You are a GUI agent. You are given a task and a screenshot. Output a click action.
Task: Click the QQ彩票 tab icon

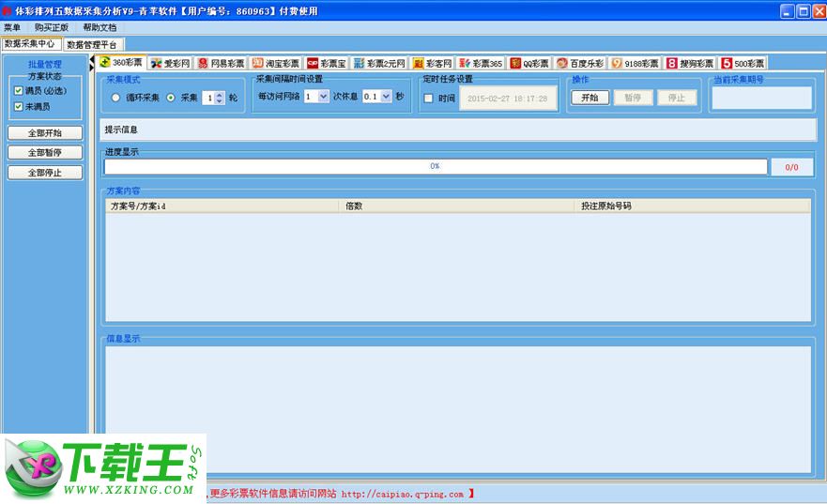pyautogui.click(x=515, y=64)
